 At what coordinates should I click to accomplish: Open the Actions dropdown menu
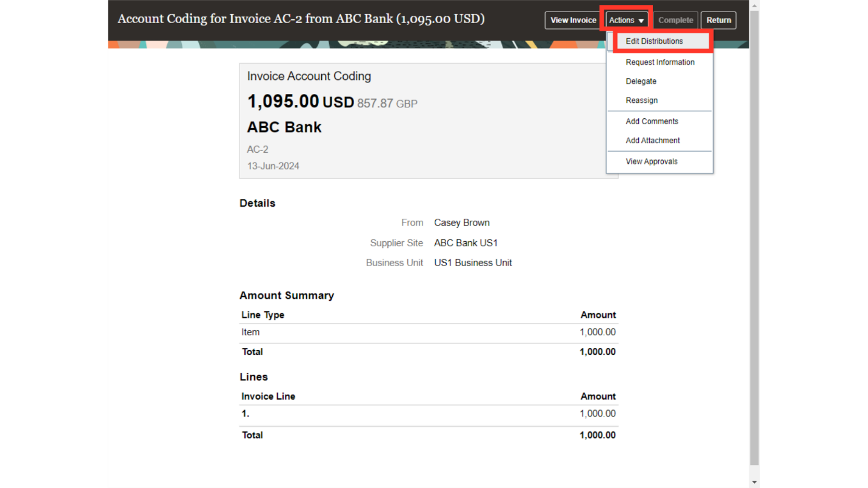pyautogui.click(x=626, y=20)
